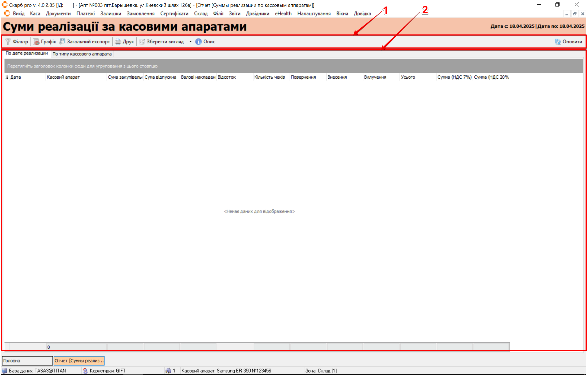
Task: Open the Звіти menu
Action: coord(234,14)
